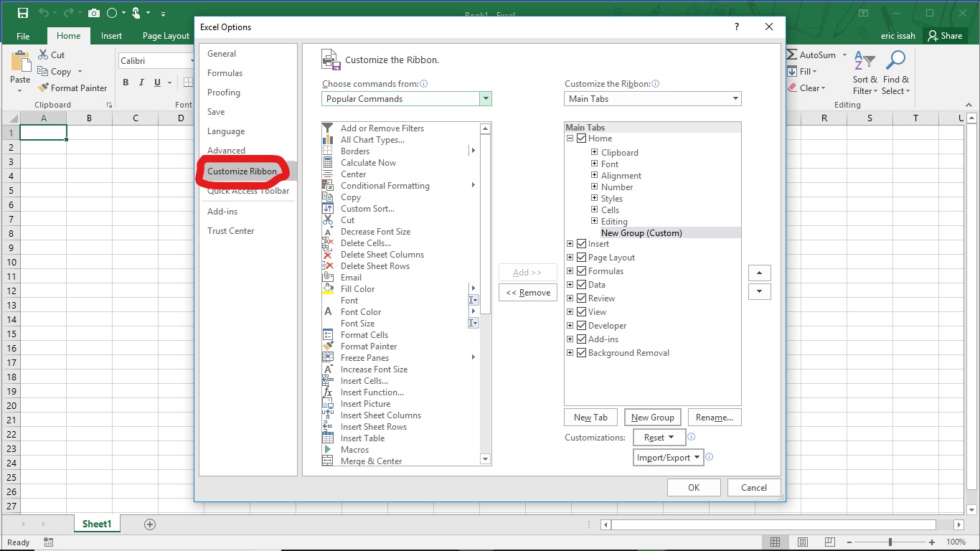Uncheck the Review tab checkbox
The width and height of the screenshot is (980, 551).
click(x=582, y=298)
